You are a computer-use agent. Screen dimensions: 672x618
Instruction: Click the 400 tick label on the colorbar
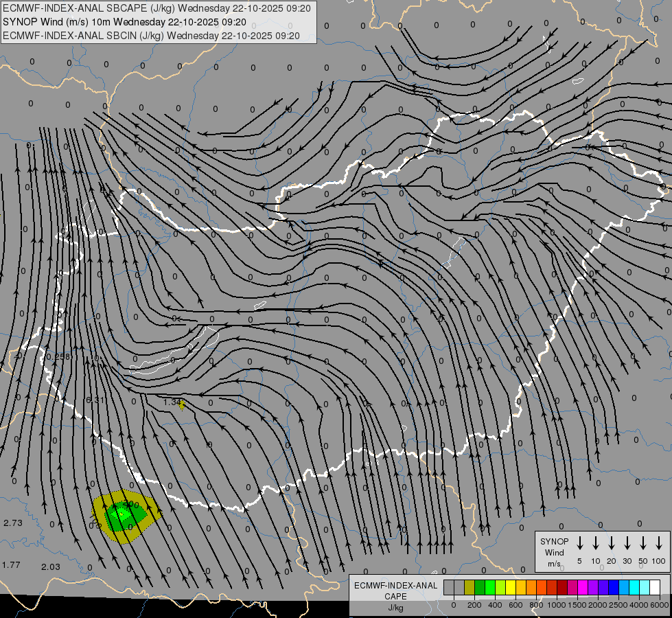coord(495,605)
